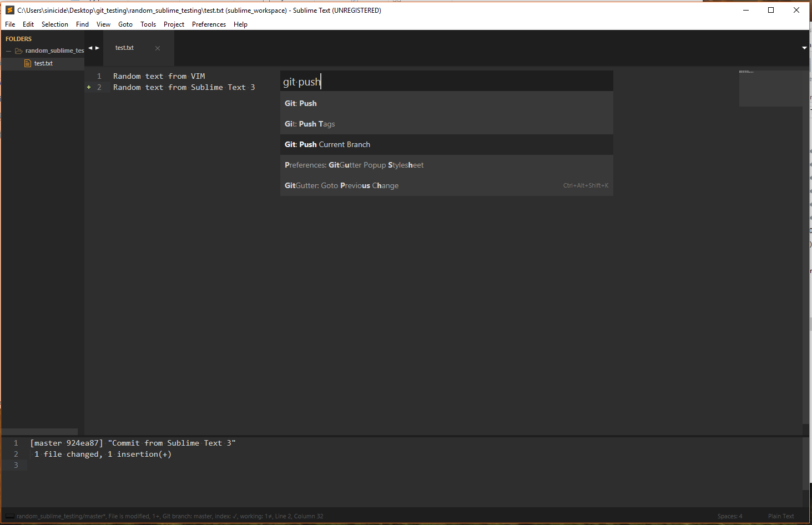This screenshot has width=812, height=525.
Task: Click the right tab navigation arrow
Action: click(97, 48)
